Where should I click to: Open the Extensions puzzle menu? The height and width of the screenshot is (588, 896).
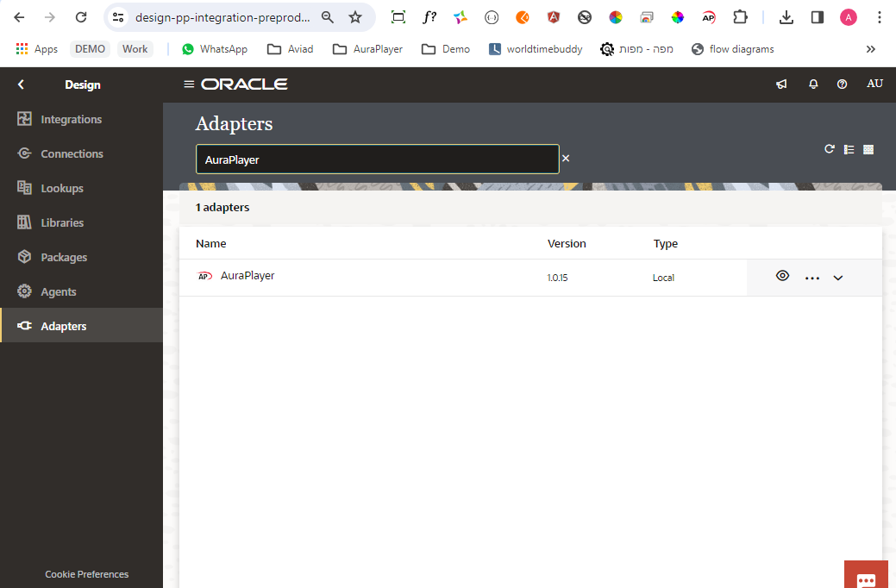point(740,17)
